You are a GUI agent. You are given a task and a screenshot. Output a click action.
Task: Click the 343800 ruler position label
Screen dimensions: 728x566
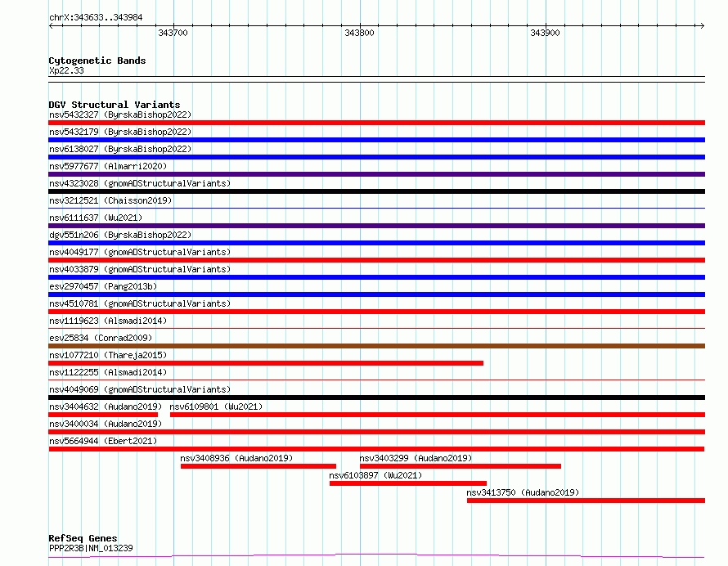click(x=359, y=33)
